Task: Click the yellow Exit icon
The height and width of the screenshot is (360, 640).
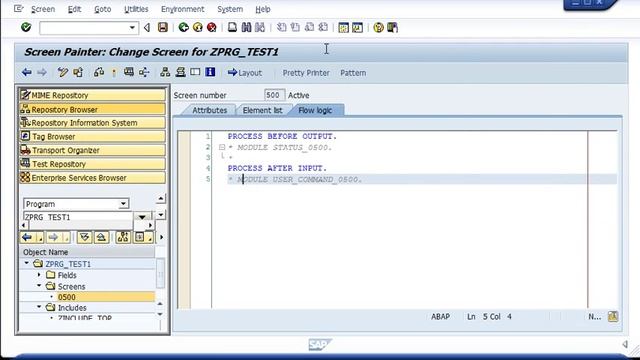Action: (x=198, y=27)
